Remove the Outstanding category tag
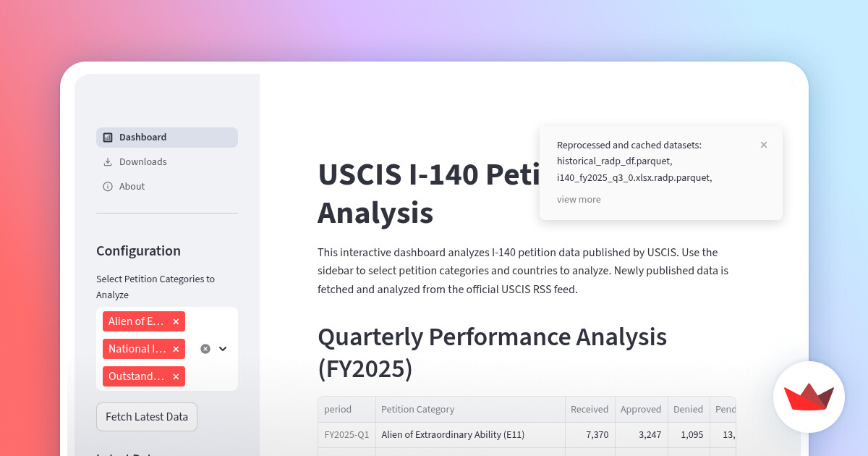Screen dimensions: 868x456 coord(176,376)
